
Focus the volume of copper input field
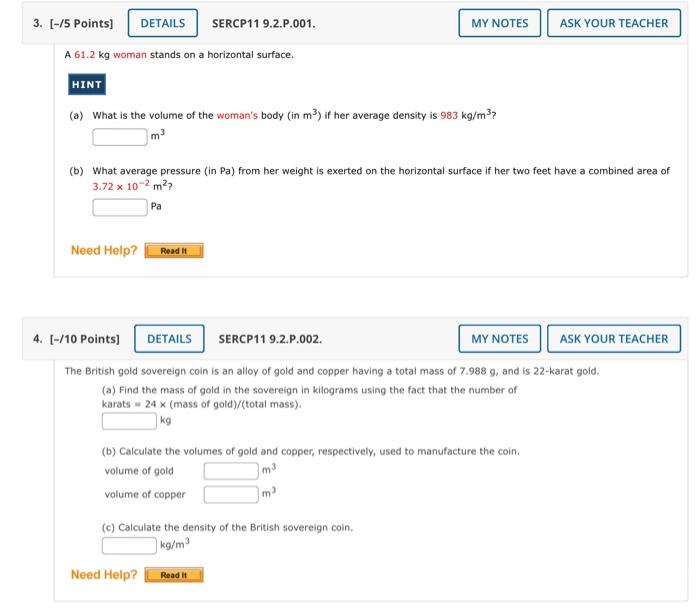pyautogui.click(x=231, y=494)
